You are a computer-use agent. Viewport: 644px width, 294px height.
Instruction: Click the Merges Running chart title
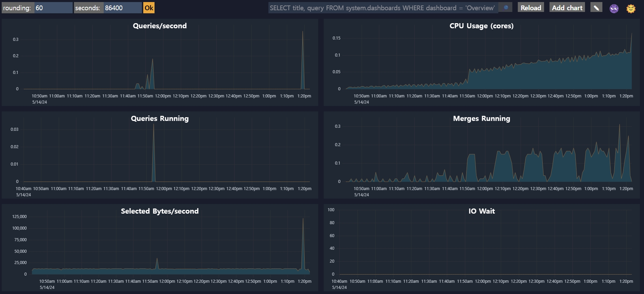481,119
